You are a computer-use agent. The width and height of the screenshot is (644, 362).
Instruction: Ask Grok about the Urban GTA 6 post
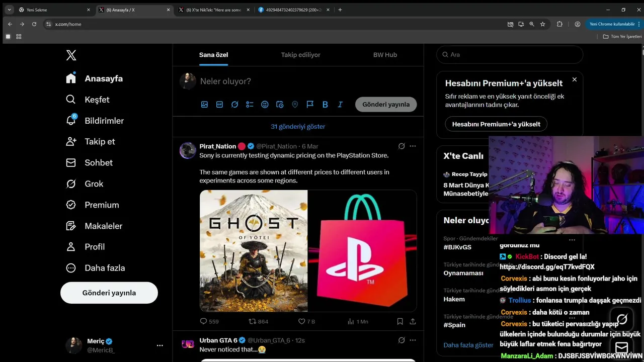[401, 340]
